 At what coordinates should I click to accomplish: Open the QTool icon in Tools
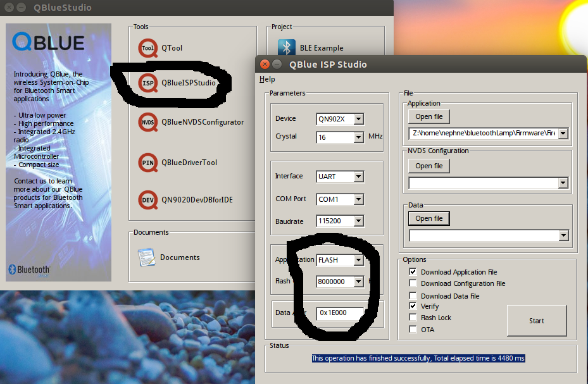click(147, 48)
